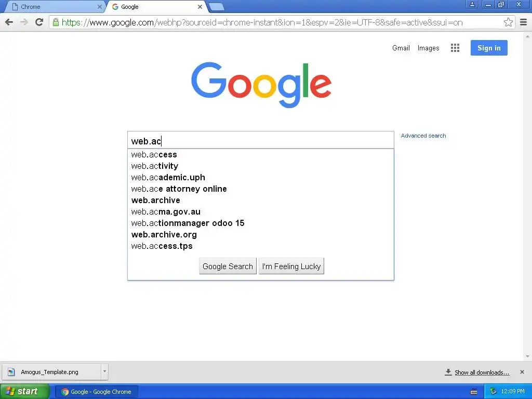Expand the Amogus_Template.png download options arrow
Image resolution: width=532 pixels, height=399 pixels.
[x=104, y=371]
